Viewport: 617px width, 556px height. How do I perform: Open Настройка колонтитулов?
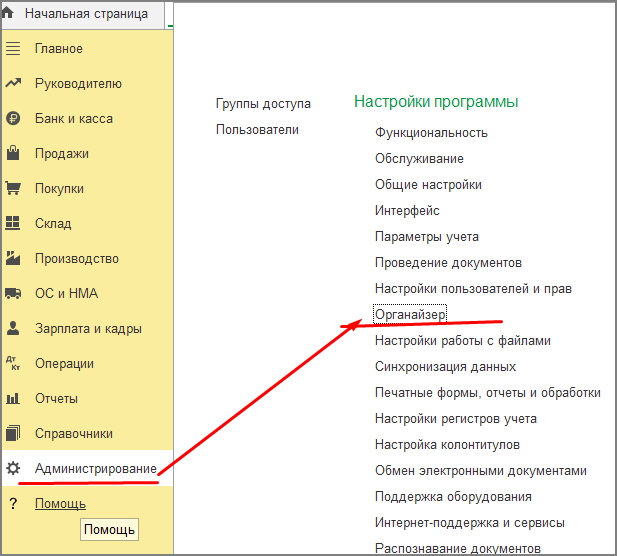click(447, 445)
